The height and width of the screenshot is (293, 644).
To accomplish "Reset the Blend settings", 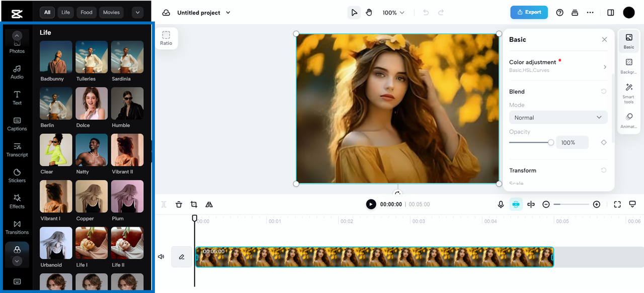I will point(604,91).
